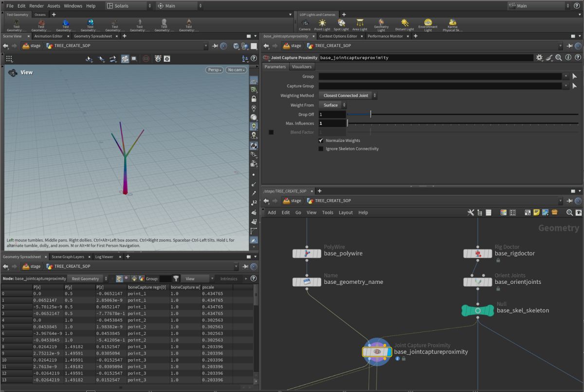Screen dimensions: 584x392
Task: Click the No cam button
Action: pyautogui.click(x=236, y=70)
